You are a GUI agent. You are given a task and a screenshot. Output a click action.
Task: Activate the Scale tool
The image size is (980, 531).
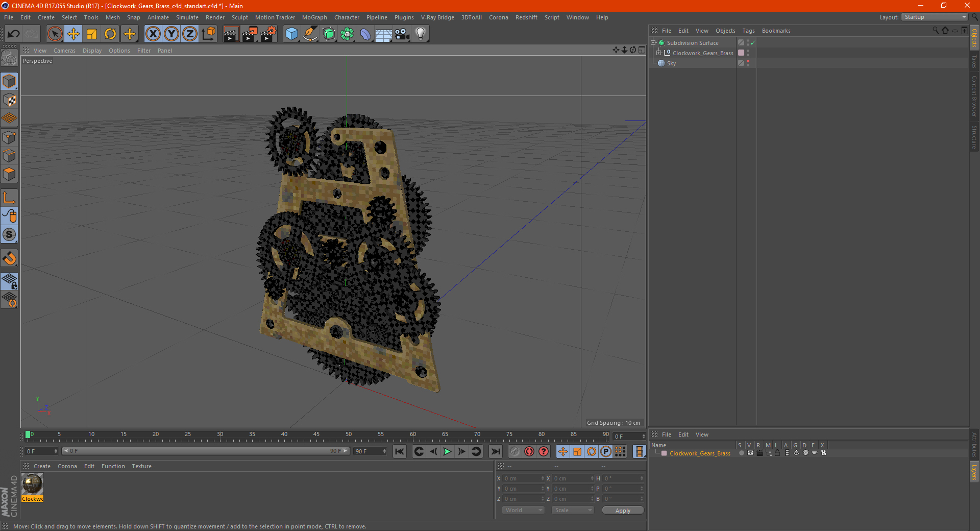point(92,34)
